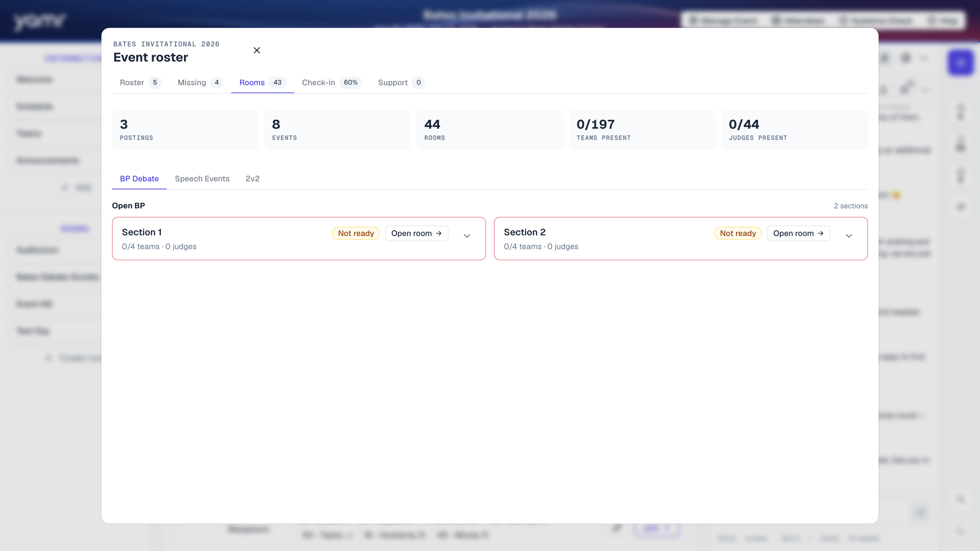Expand Section 2 details chevron
The width and height of the screenshot is (980, 551).
[849, 236]
